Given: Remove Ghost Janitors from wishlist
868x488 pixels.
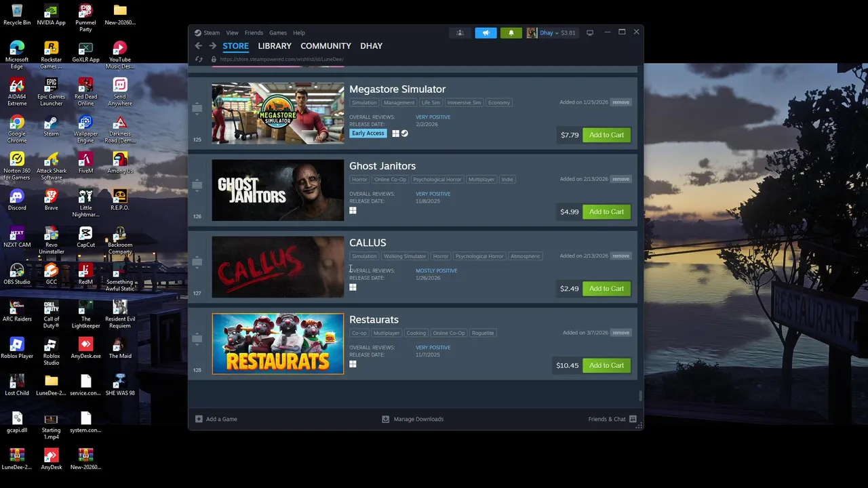Looking at the screenshot, I should coord(620,179).
